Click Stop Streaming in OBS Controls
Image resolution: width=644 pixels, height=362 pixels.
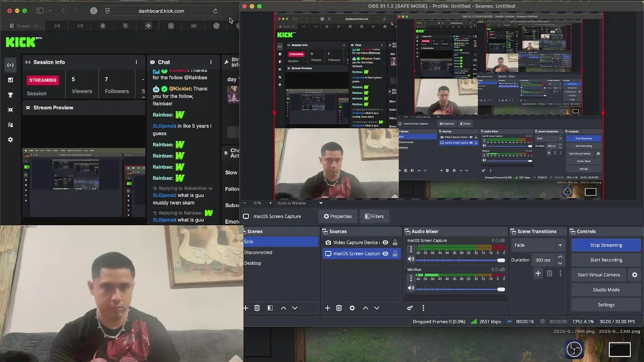click(x=606, y=245)
